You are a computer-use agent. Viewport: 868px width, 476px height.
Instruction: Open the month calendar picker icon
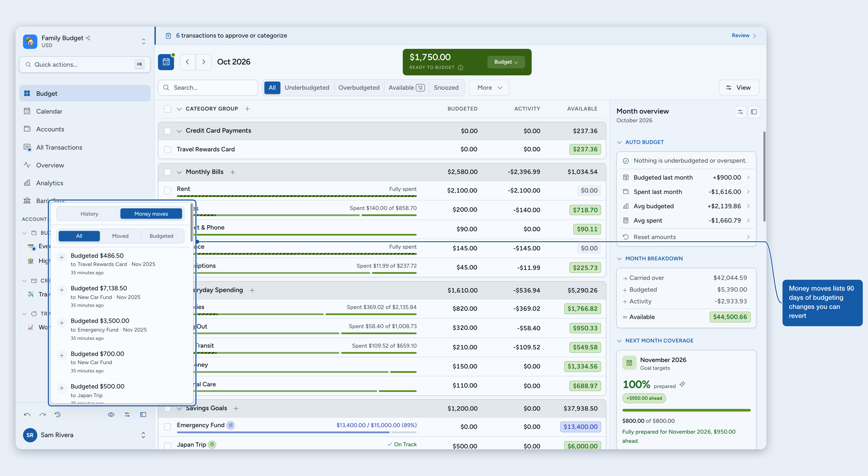click(x=166, y=62)
